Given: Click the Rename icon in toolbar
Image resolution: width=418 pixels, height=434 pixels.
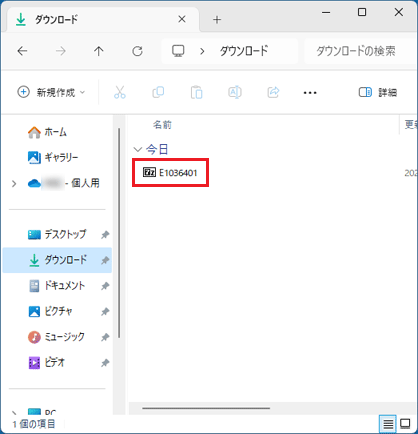Looking at the screenshot, I should [x=235, y=92].
